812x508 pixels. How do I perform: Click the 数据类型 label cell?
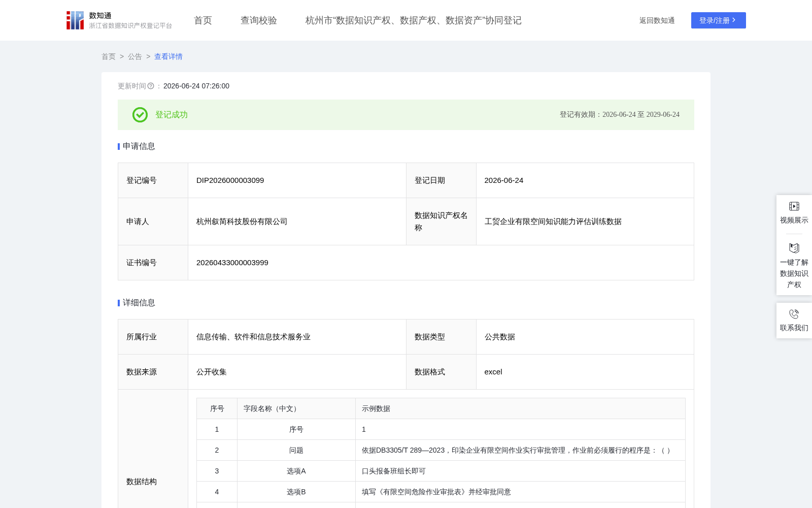(441, 337)
